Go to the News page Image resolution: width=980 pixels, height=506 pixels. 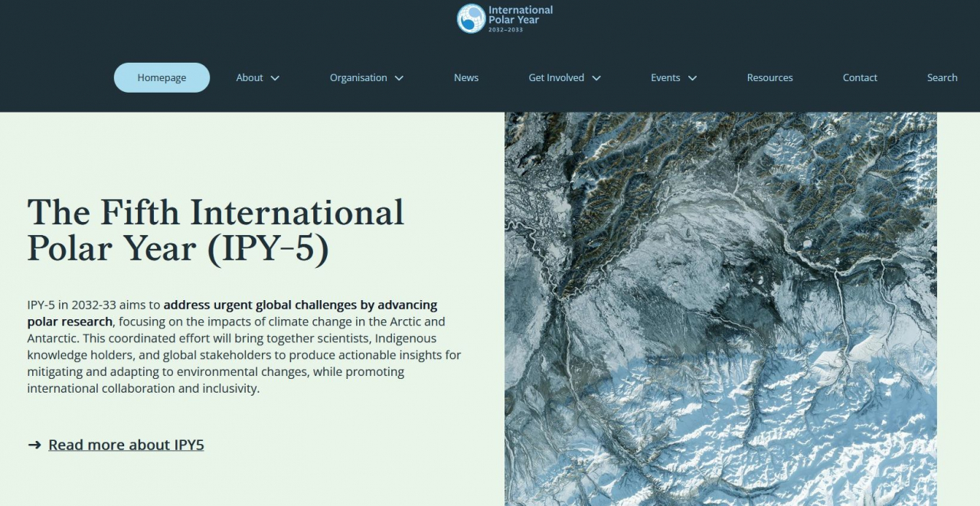[465, 77]
